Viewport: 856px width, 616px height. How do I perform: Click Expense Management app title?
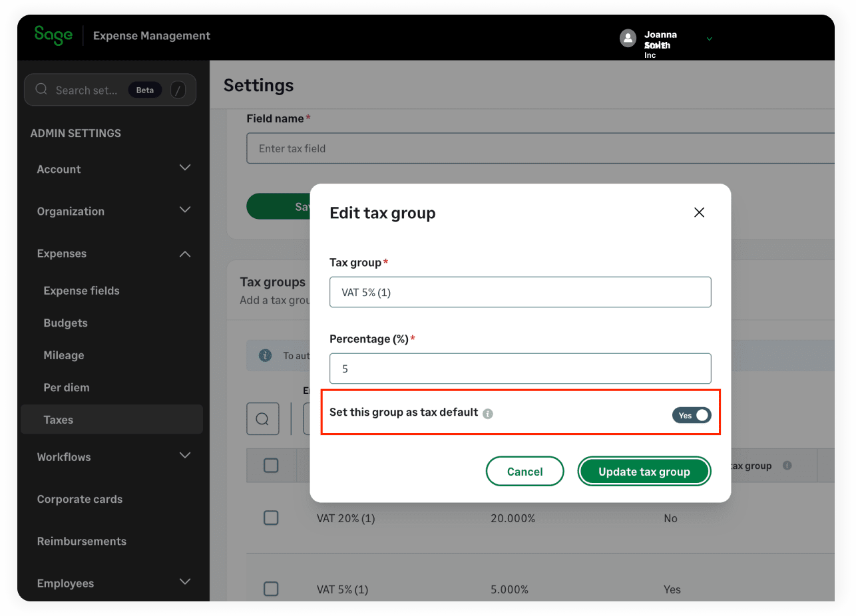pyautogui.click(x=152, y=36)
